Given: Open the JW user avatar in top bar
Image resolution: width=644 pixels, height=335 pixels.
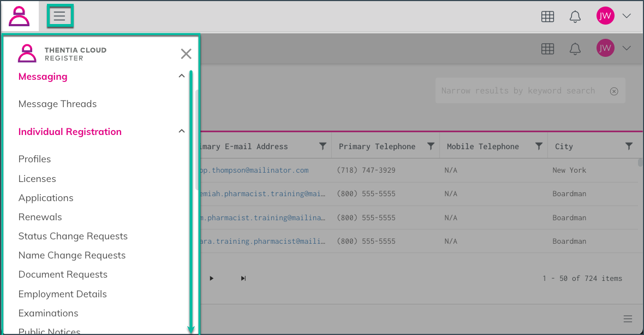Looking at the screenshot, I should pyautogui.click(x=605, y=16).
